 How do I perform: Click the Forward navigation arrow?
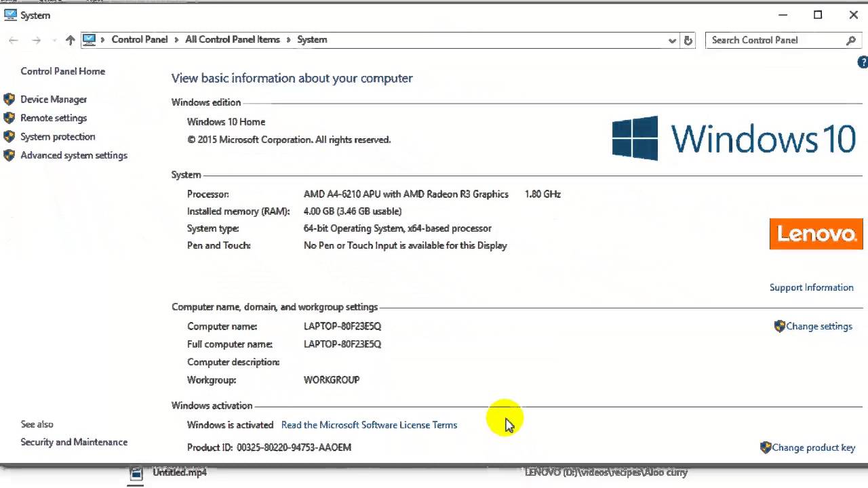(37, 40)
